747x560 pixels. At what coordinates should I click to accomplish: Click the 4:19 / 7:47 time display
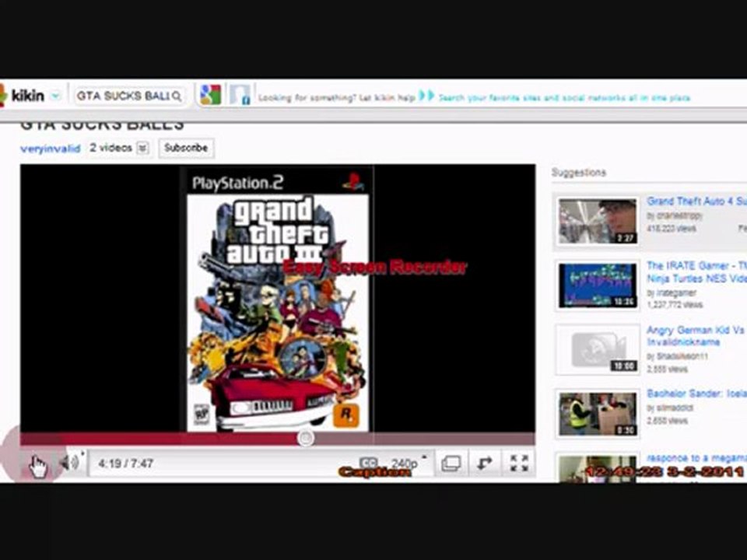tap(125, 464)
